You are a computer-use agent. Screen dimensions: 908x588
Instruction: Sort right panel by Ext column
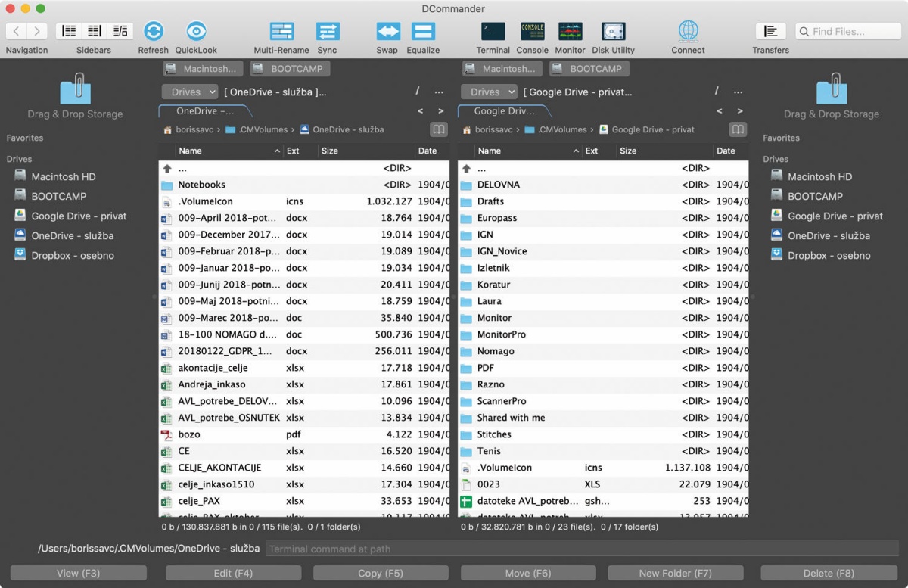(x=599, y=151)
